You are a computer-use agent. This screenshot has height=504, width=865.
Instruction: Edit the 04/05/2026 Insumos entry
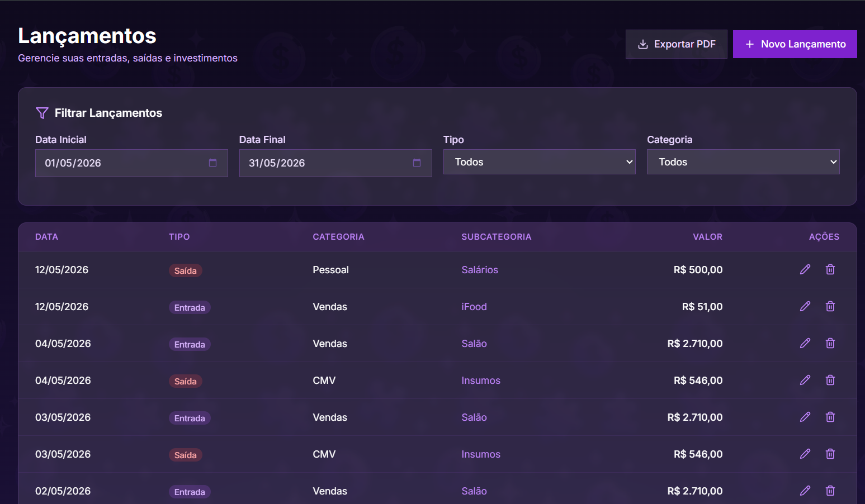(805, 380)
